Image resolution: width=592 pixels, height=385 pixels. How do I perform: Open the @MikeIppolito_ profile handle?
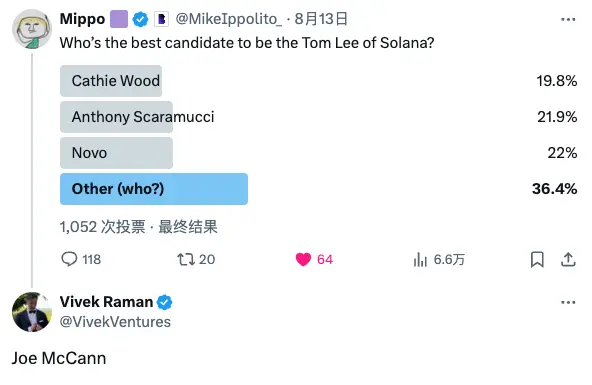pyautogui.click(x=228, y=19)
